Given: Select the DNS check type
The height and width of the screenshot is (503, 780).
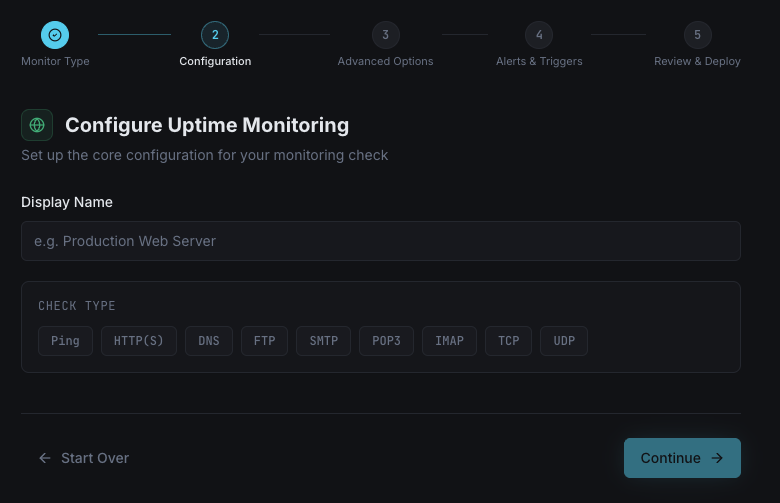Looking at the screenshot, I should coord(208,341).
